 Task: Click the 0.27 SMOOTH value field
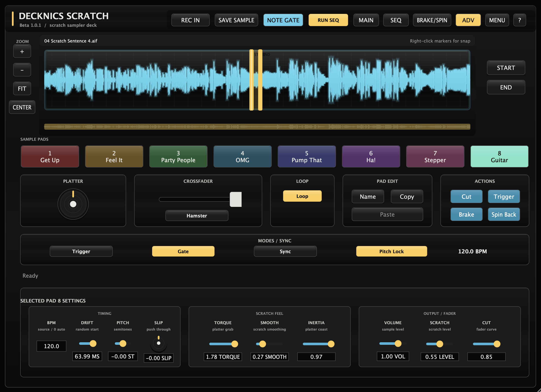[x=270, y=357]
